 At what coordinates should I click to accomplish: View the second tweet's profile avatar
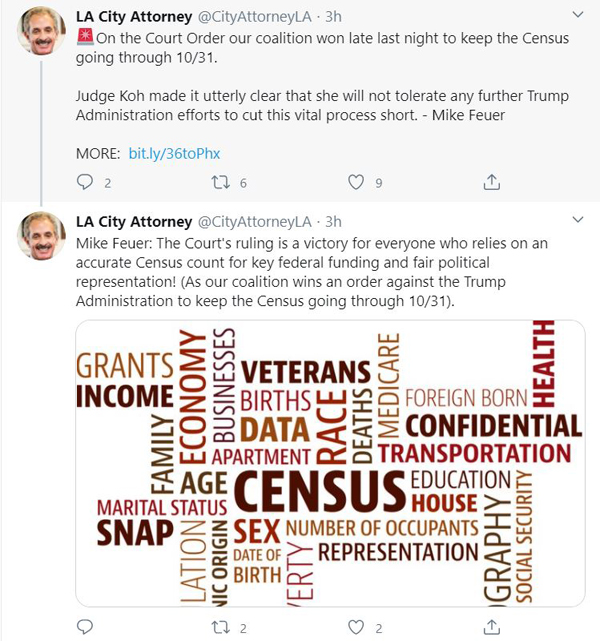[x=41, y=236]
